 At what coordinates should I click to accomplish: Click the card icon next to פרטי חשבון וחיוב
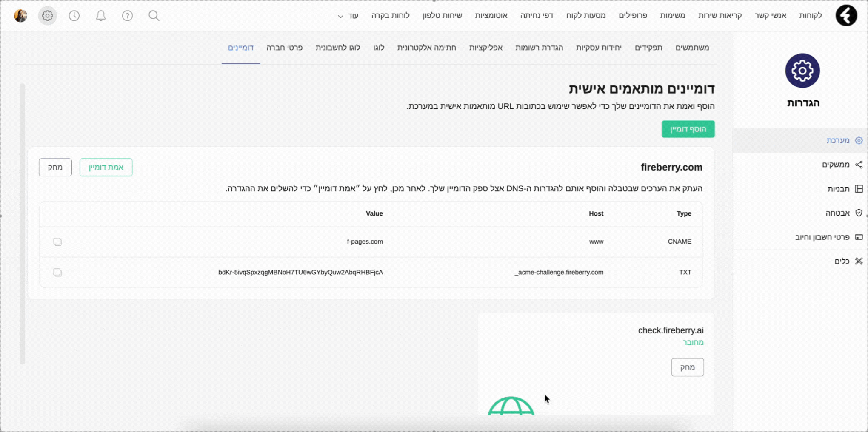coord(859,237)
